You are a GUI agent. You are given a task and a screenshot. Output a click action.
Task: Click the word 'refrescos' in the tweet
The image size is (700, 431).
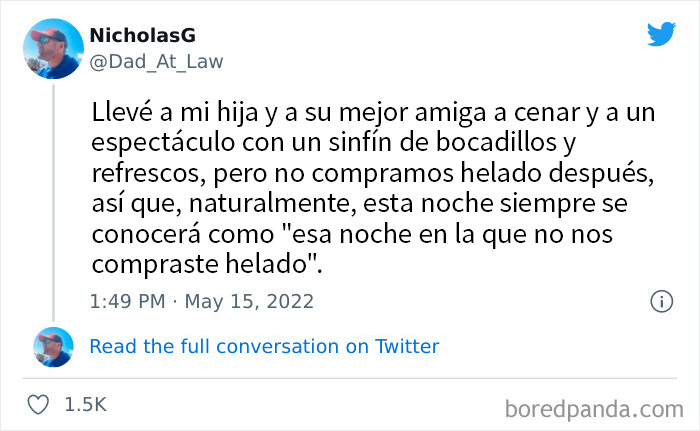[x=149, y=173]
